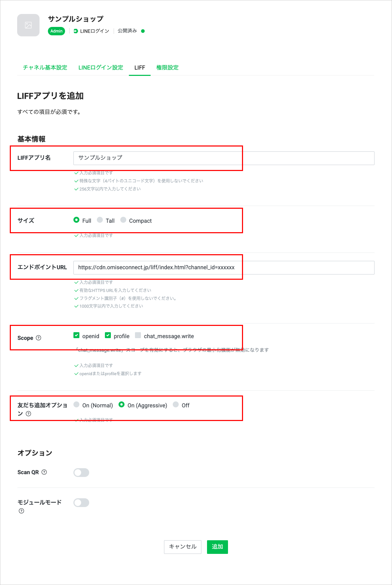The image size is (392, 585).
Task: Select the Tall size radio button
Action: (100, 220)
